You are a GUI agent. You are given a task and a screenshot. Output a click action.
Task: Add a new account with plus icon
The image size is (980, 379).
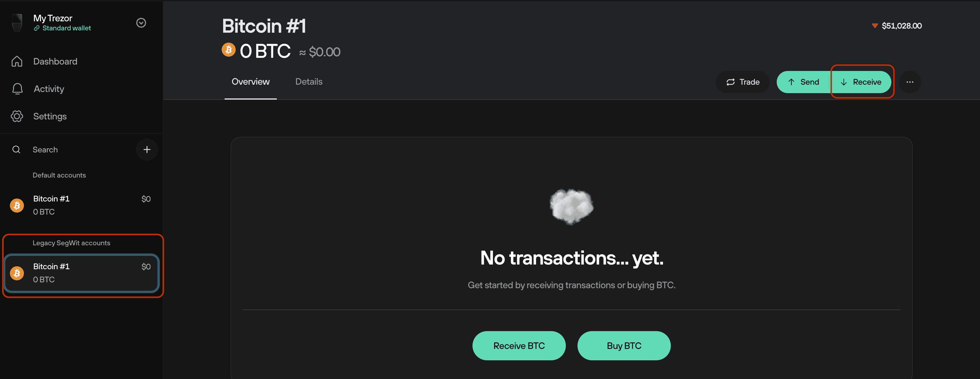point(147,150)
